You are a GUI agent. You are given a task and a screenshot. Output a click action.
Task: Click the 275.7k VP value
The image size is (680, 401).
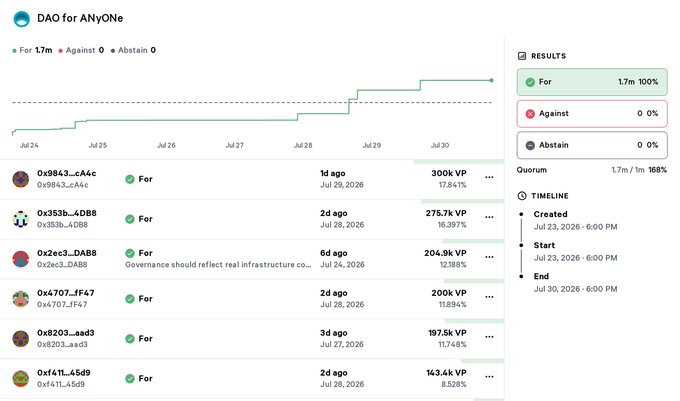(446, 213)
